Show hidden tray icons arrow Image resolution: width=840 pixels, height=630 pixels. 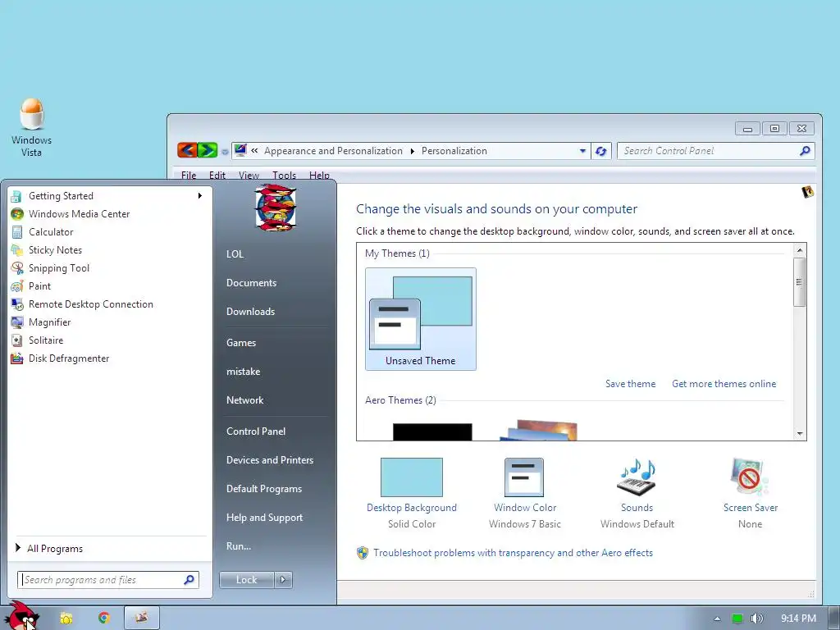(717, 619)
